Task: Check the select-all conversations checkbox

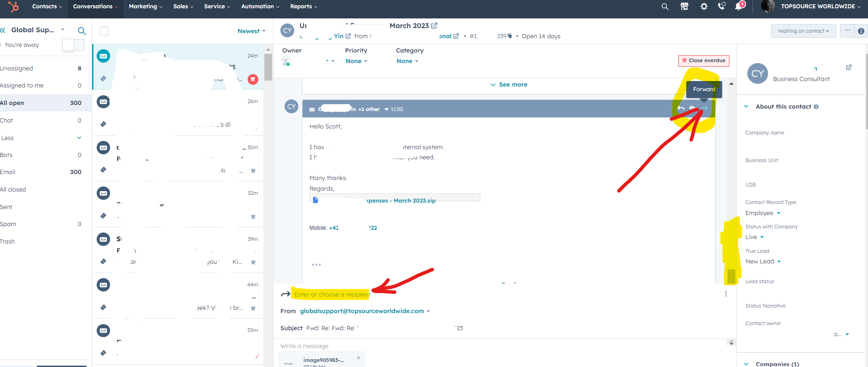Action: click(x=105, y=31)
